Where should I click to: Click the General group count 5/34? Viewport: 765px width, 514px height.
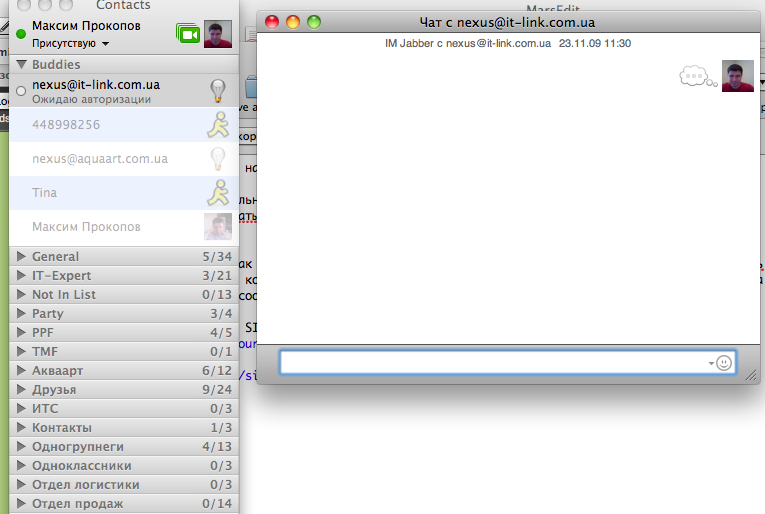pyautogui.click(x=217, y=257)
